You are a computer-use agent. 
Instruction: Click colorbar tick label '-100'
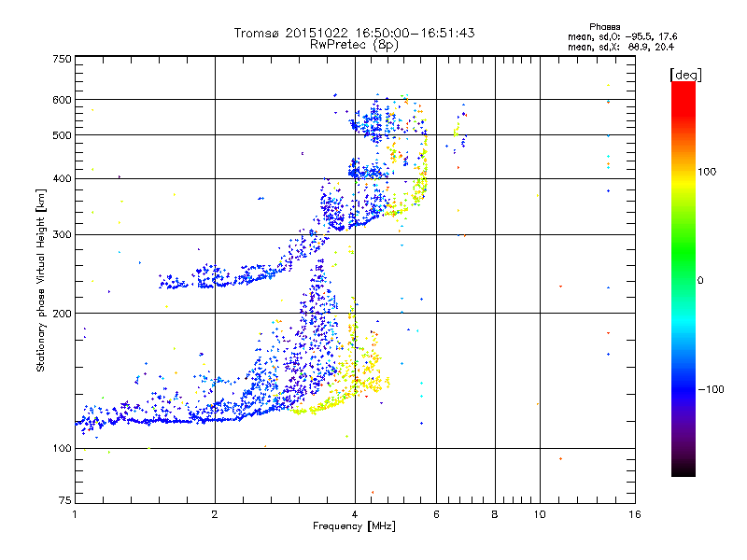(x=712, y=389)
